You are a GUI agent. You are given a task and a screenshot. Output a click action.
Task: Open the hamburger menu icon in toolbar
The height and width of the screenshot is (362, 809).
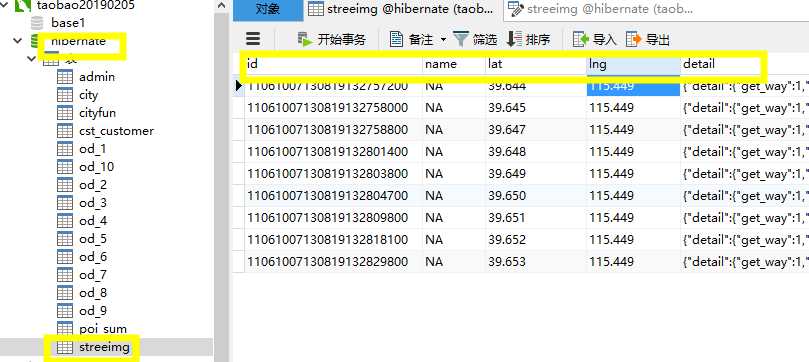[253, 39]
